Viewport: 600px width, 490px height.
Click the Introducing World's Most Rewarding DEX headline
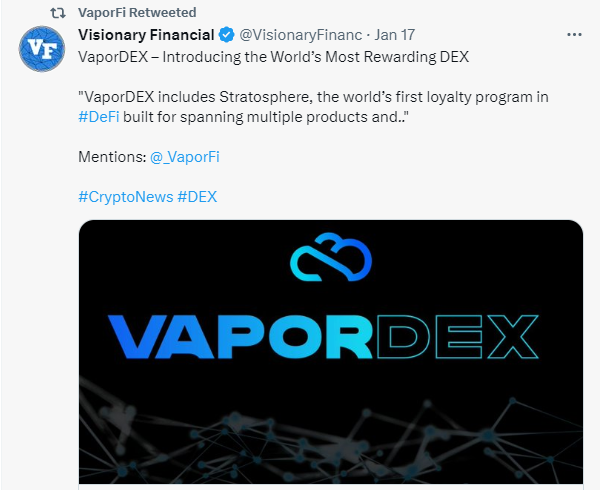[x=274, y=57]
